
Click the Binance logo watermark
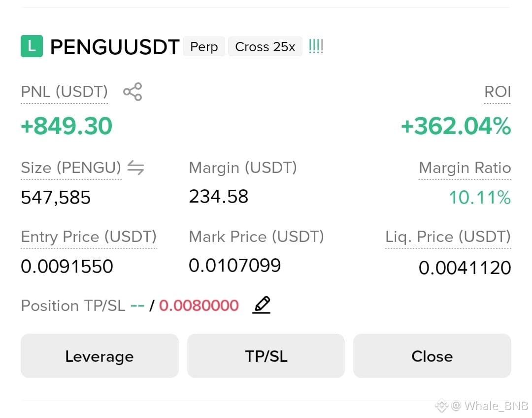[x=442, y=406]
